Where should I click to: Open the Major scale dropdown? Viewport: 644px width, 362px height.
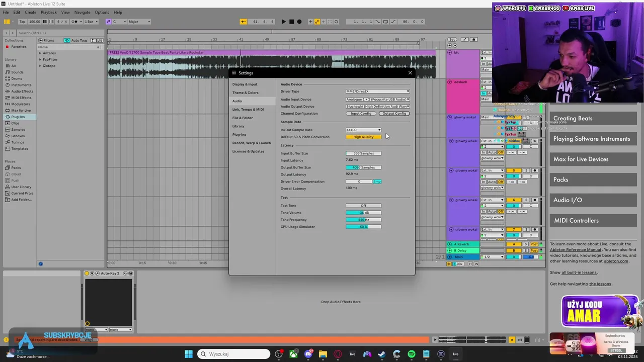(138, 22)
